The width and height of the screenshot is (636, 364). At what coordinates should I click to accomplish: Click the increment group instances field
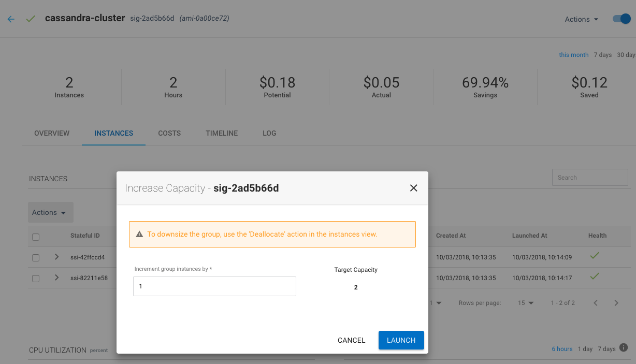click(214, 286)
